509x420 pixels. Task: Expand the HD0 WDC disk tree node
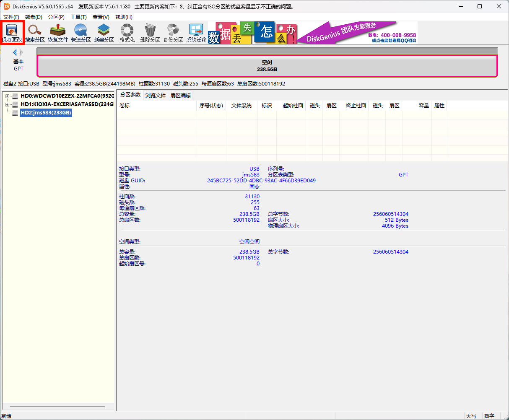(x=7, y=96)
